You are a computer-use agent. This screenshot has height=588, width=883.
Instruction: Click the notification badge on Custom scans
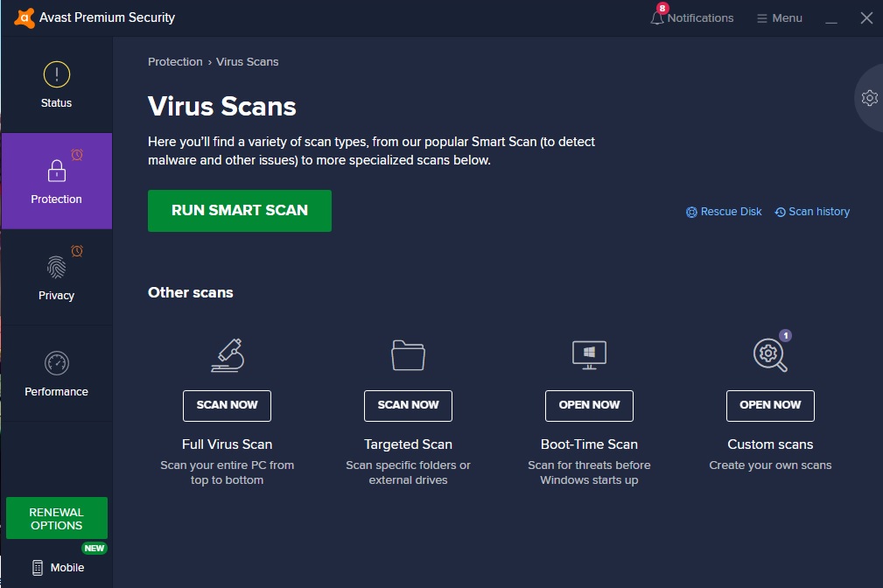pos(785,334)
